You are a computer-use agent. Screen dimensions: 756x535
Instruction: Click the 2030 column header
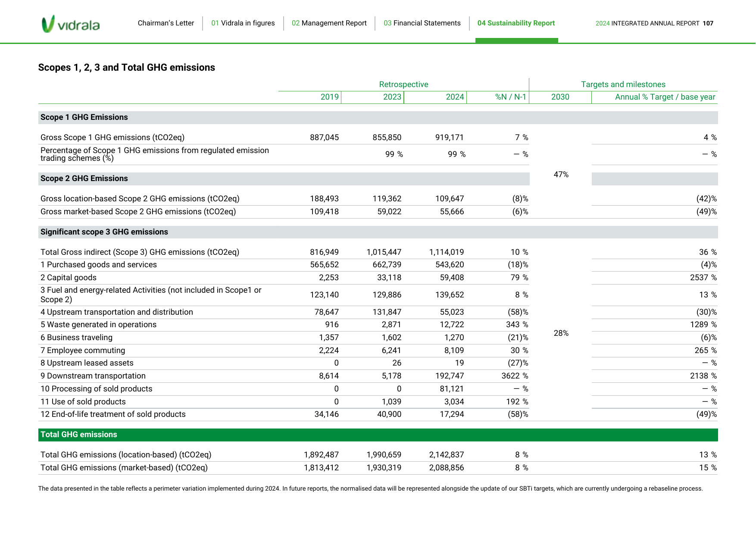560,97
